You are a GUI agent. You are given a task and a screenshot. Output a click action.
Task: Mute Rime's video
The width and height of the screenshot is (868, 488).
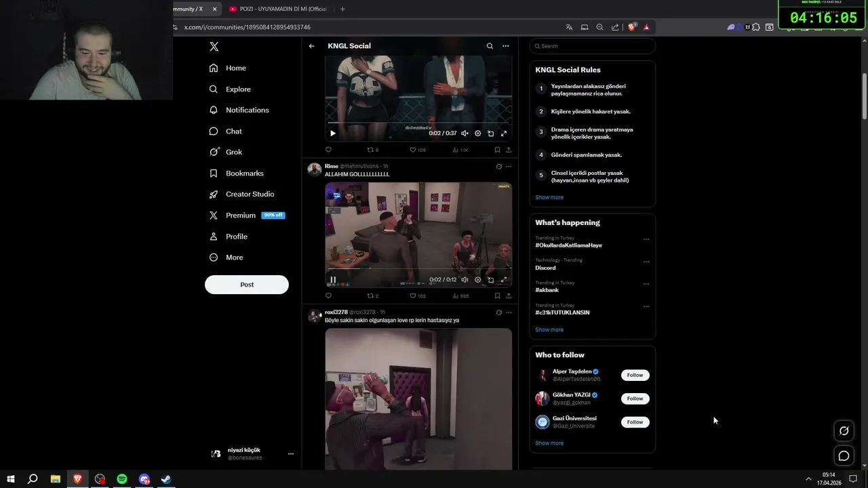(465, 279)
